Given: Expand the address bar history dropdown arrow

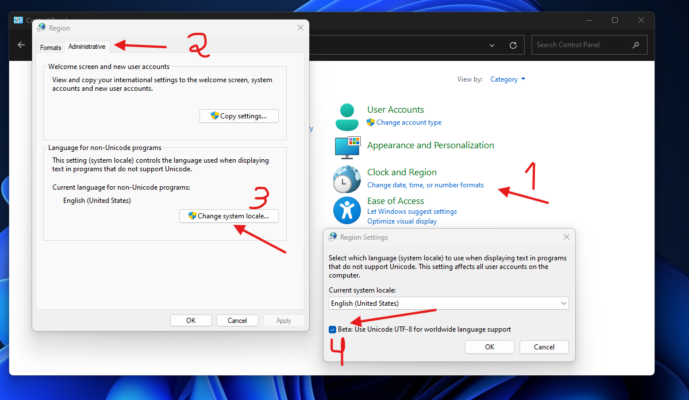Looking at the screenshot, I should pos(492,45).
